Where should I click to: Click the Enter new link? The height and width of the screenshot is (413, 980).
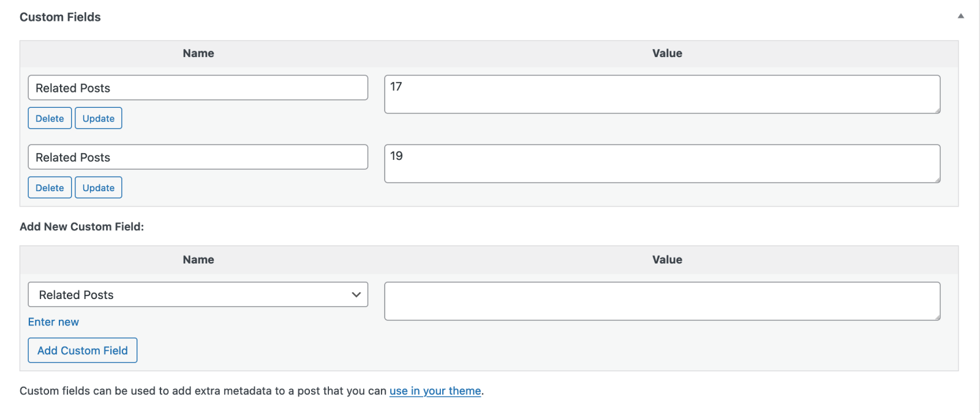pos(53,322)
